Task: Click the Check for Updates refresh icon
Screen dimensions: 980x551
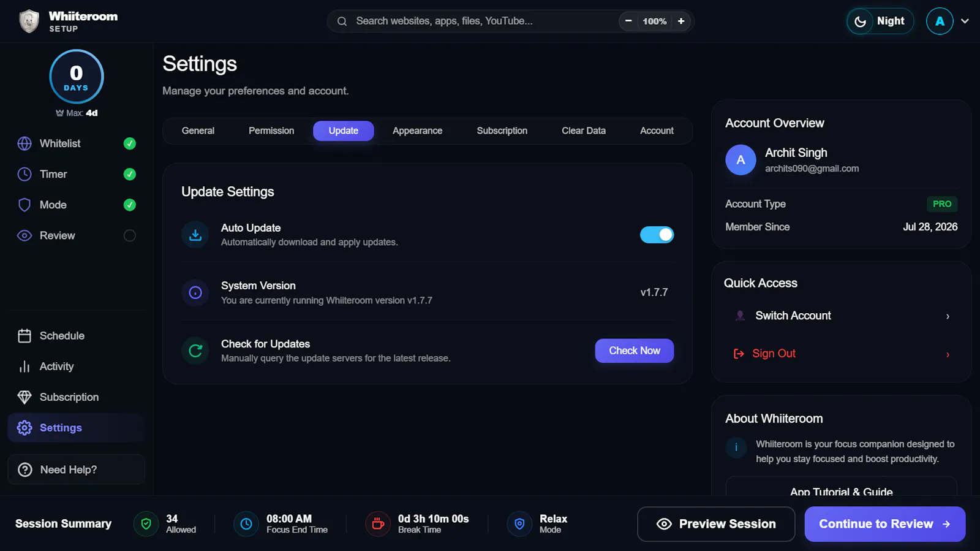Action: pos(195,351)
